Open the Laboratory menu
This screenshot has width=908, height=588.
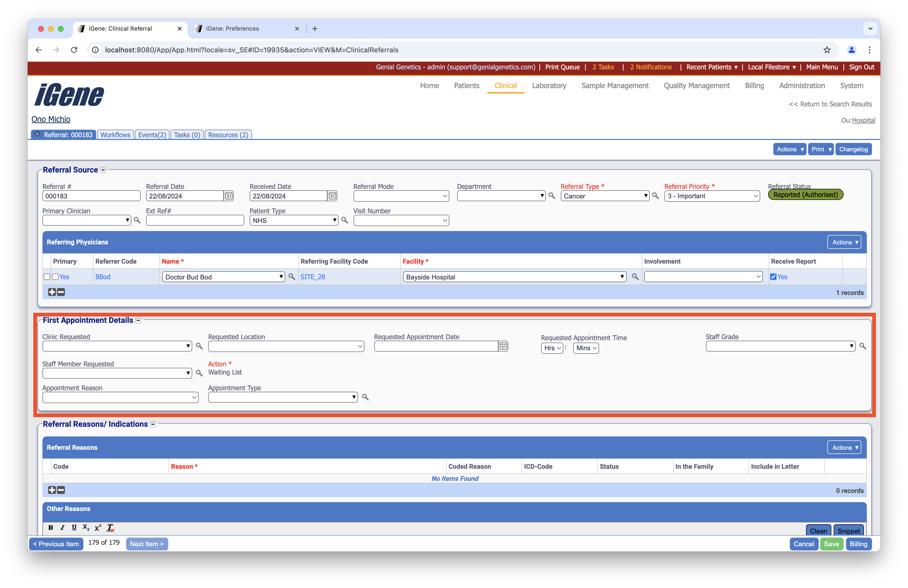click(549, 85)
